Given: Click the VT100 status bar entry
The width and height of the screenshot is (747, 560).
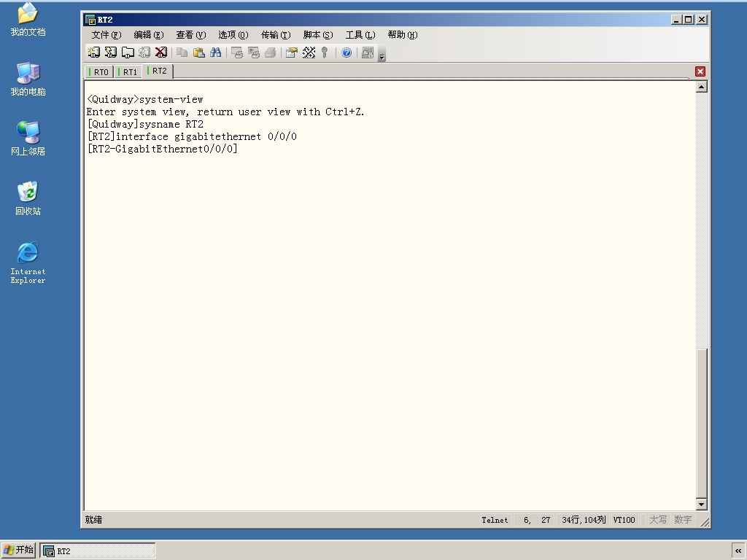Looking at the screenshot, I should [x=624, y=520].
